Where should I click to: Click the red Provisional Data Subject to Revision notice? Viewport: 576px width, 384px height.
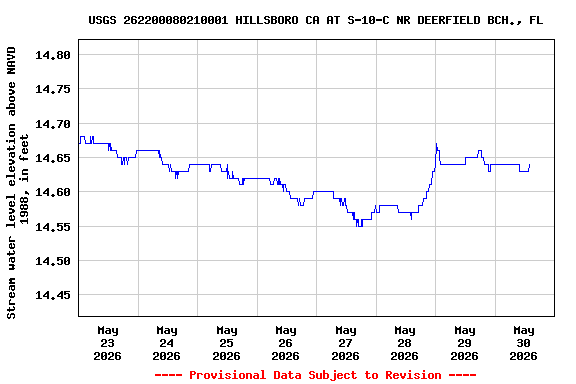coord(316,375)
